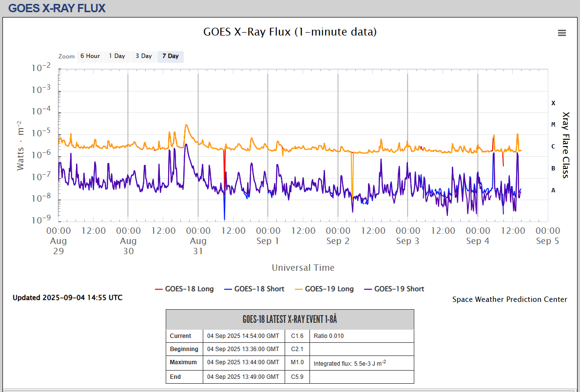
Task: Click the Updated 2025-09-04 timestamp text
Action: click(68, 298)
